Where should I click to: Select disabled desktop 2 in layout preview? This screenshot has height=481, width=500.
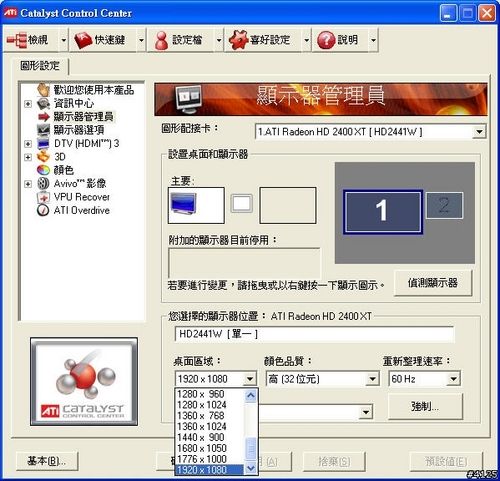coord(444,205)
